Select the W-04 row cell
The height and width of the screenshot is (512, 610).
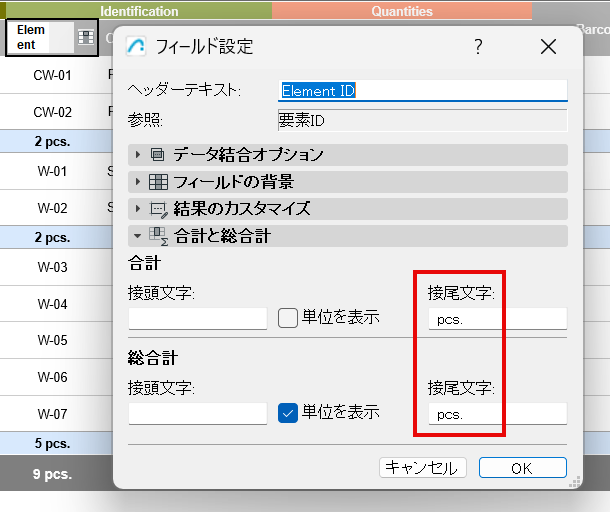[x=53, y=303]
